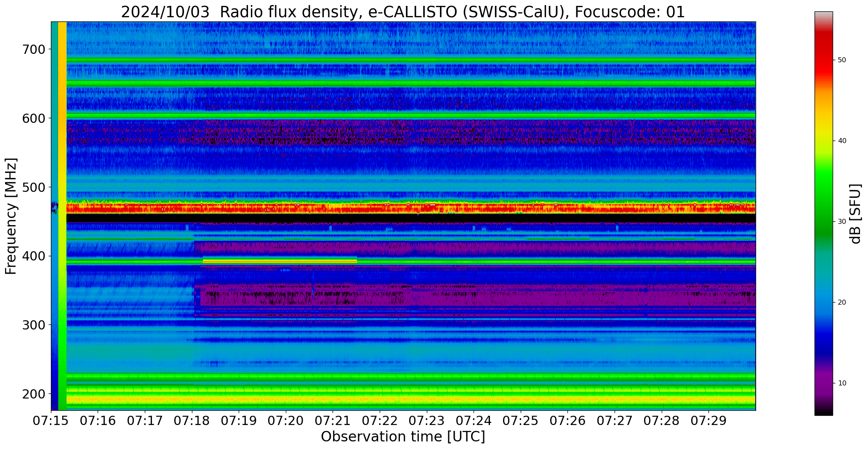868x449 pixels.
Task: Click the 07:15 time tick label
Action: [51, 421]
